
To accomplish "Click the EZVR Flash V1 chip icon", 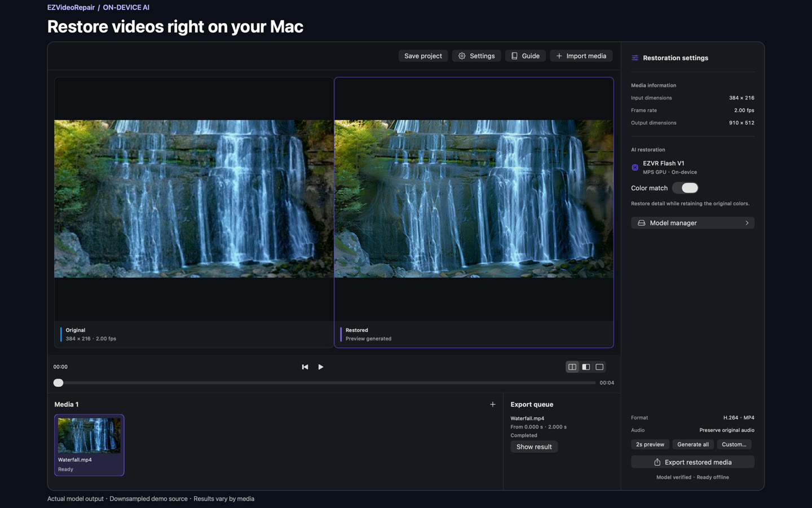I will pos(635,168).
